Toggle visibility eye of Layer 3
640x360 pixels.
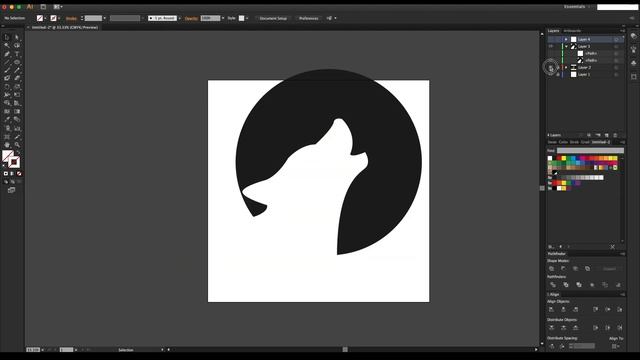tap(551, 47)
